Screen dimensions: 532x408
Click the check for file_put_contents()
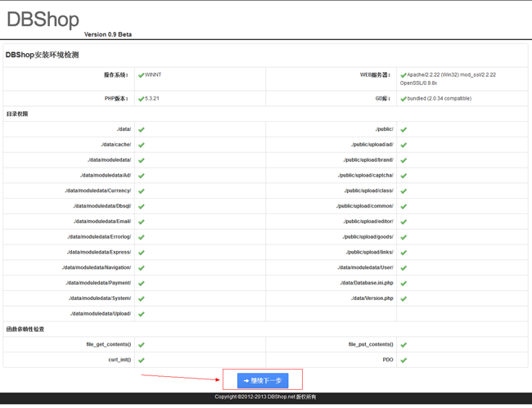pyautogui.click(x=404, y=345)
